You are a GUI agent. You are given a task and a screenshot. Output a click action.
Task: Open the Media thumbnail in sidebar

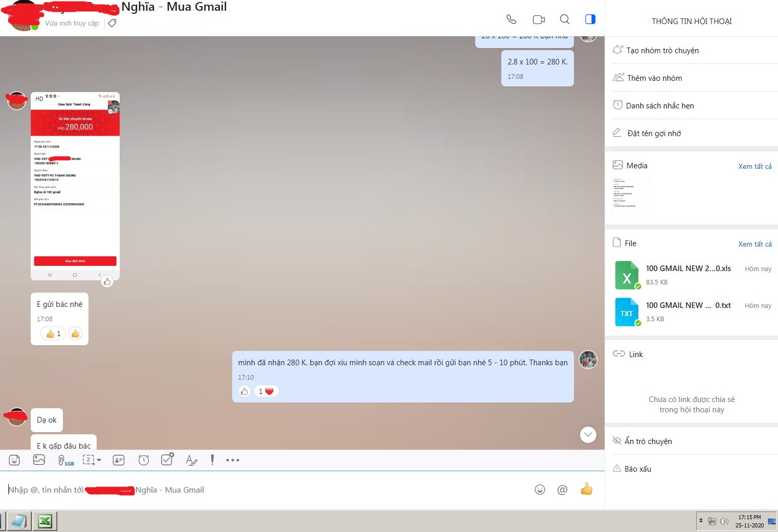pos(632,198)
